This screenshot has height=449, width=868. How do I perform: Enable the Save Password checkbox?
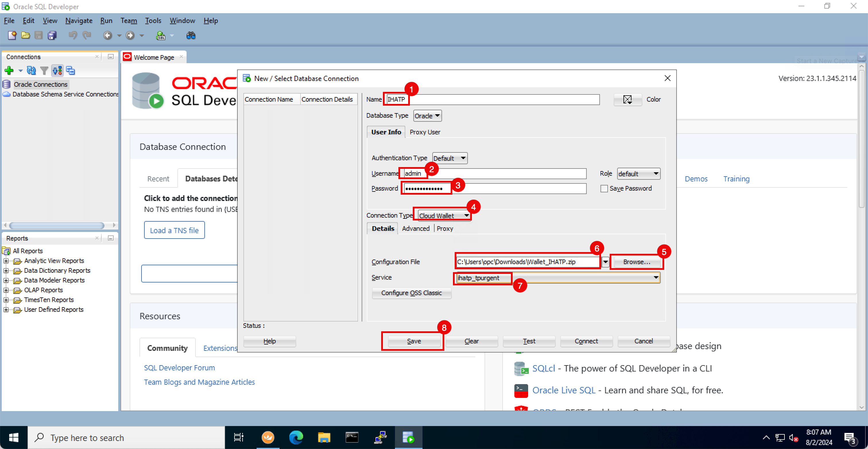pyautogui.click(x=604, y=188)
